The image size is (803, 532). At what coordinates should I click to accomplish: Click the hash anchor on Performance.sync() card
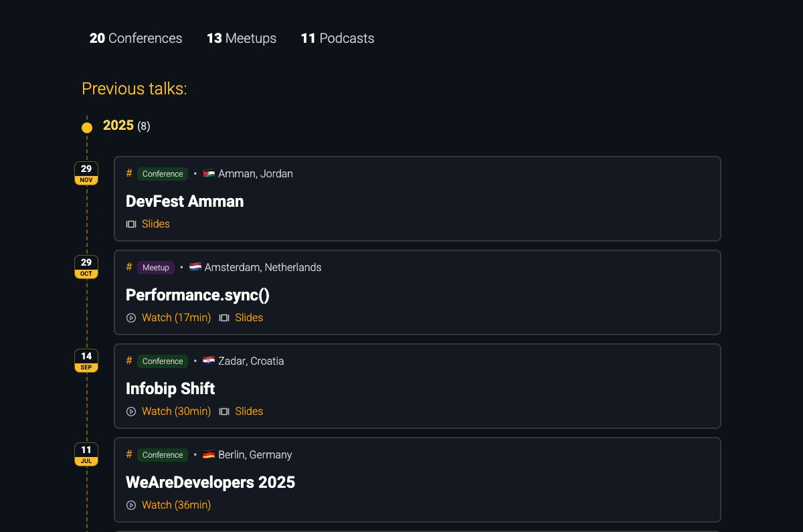[x=129, y=267]
